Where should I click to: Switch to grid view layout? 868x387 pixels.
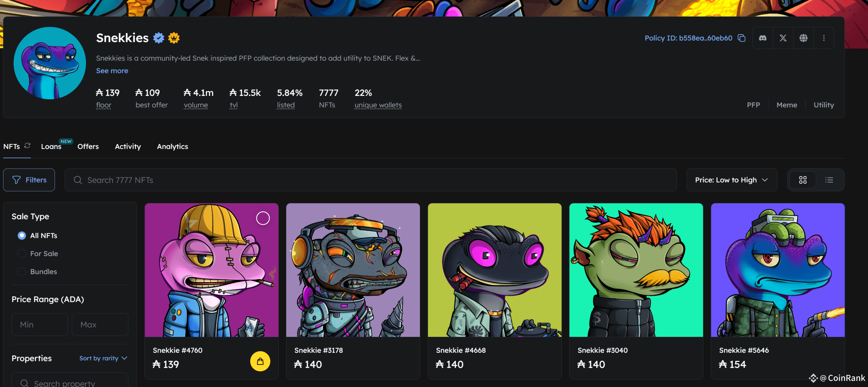point(803,180)
